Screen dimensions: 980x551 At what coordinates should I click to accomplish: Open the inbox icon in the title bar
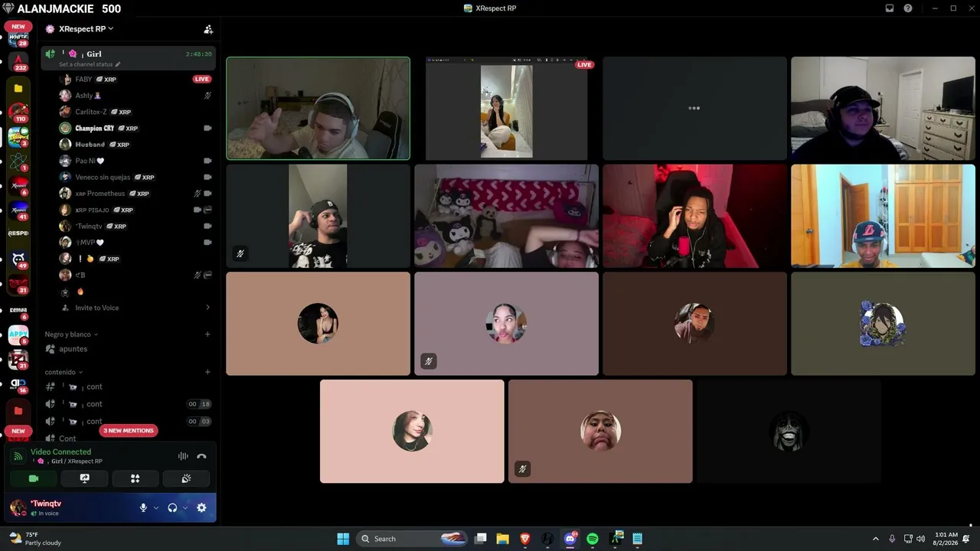[x=890, y=8]
